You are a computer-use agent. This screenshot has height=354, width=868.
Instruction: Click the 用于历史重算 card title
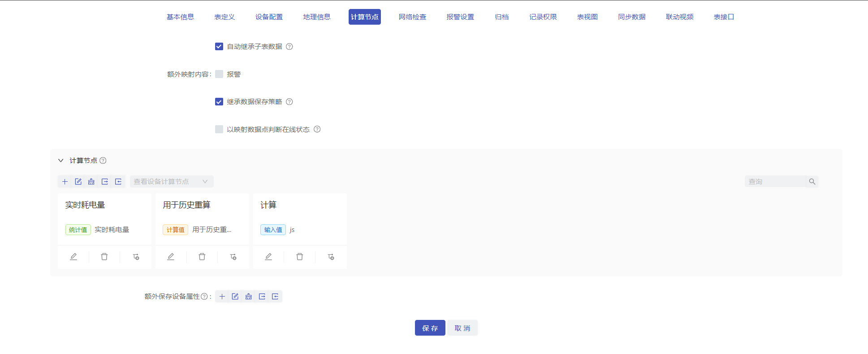click(x=186, y=205)
